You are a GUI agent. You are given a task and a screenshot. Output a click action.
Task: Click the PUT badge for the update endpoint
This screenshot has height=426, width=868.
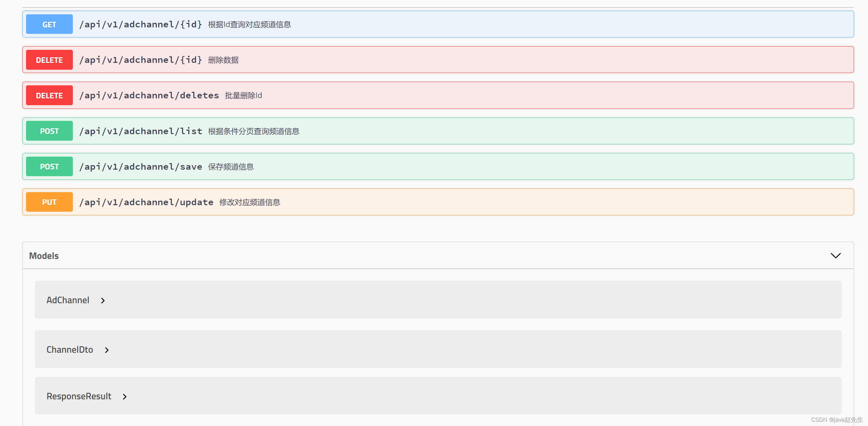(49, 202)
